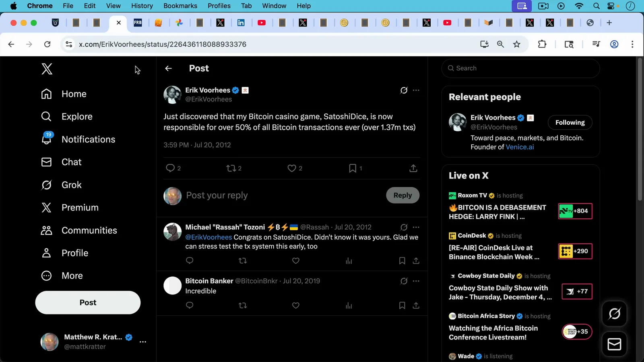This screenshot has width=644, height=362.
Task: Repost Michael Rassah Tozoni's reply
Action: pyautogui.click(x=243, y=261)
